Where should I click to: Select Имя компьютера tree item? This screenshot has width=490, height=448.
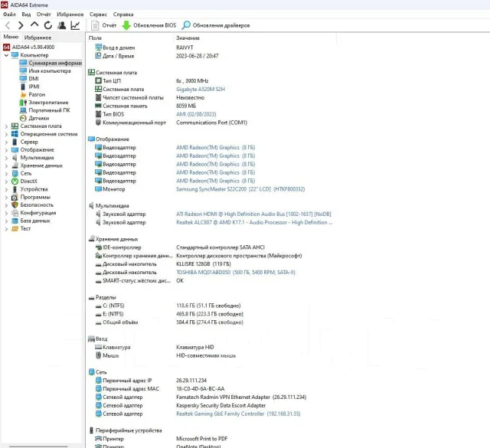click(45, 71)
